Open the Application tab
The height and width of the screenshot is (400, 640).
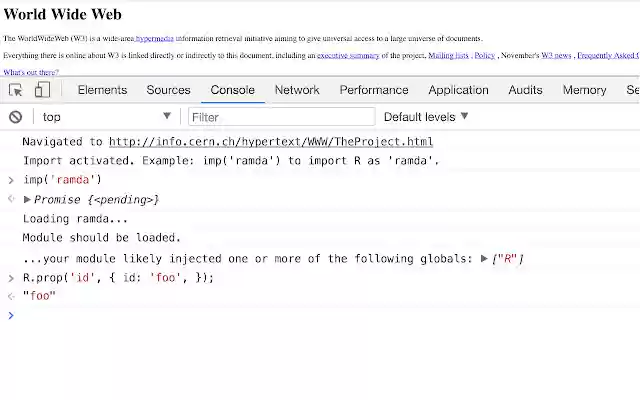(458, 90)
